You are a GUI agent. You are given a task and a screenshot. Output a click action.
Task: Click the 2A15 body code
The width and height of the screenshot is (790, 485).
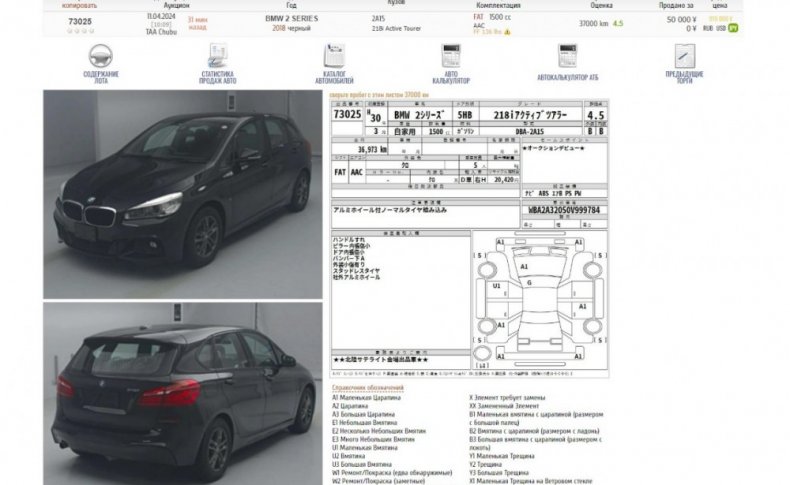pos(378,19)
